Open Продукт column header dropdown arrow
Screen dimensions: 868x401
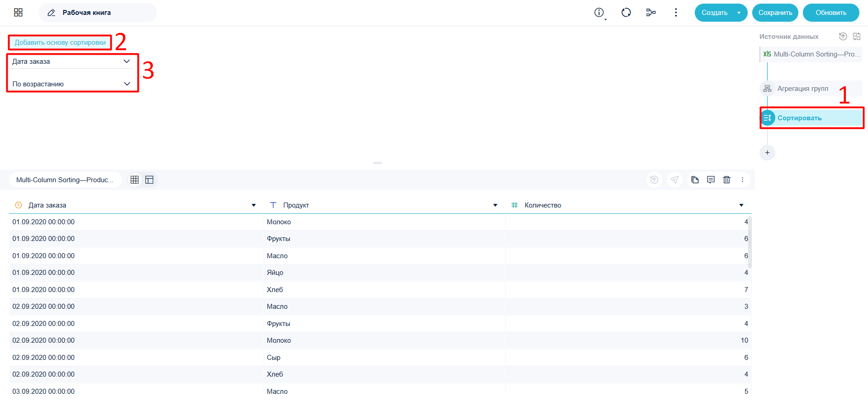(495, 205)
